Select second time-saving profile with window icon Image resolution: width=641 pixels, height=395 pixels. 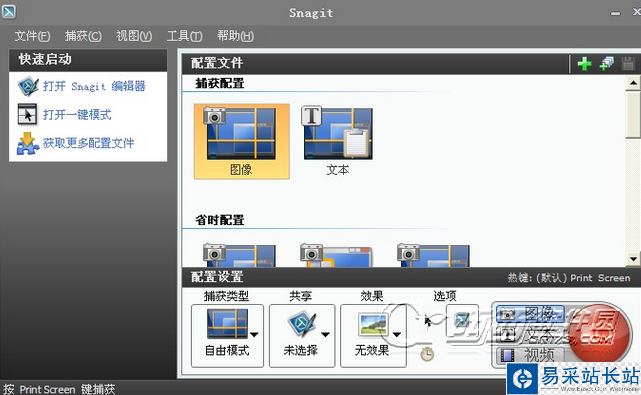336,255
